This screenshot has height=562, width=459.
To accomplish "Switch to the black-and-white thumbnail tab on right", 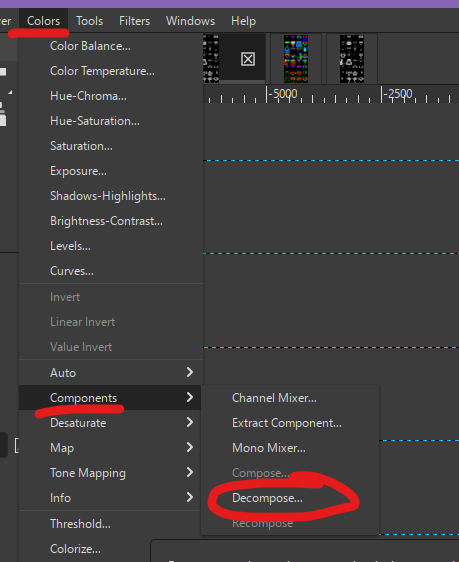I will [x=352, y=59].
